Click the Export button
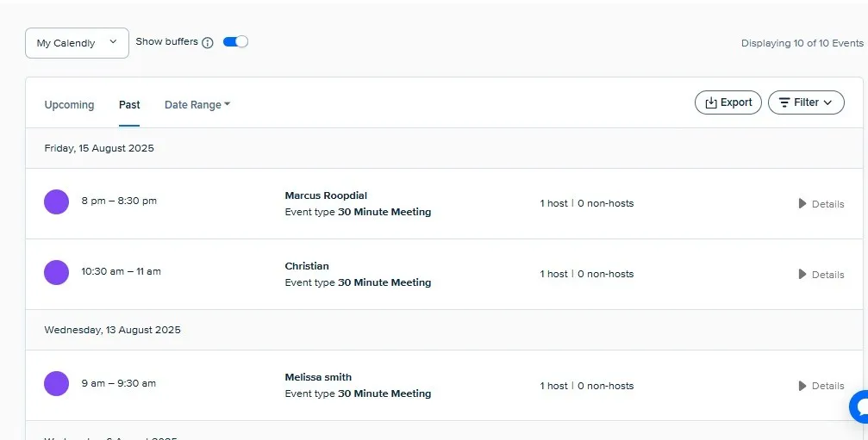 pos(728,102)
